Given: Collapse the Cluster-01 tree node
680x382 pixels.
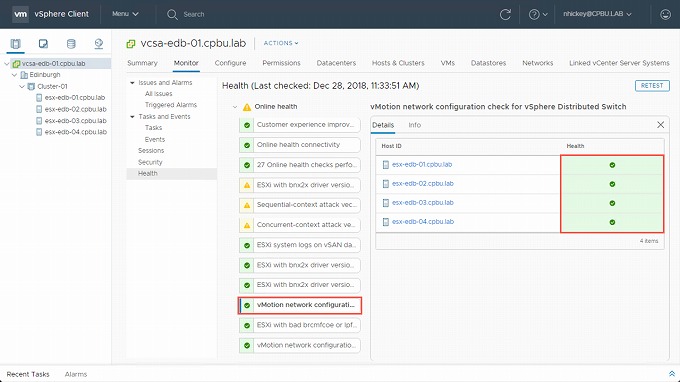Looking at the screenshot, I should point(22,86).
